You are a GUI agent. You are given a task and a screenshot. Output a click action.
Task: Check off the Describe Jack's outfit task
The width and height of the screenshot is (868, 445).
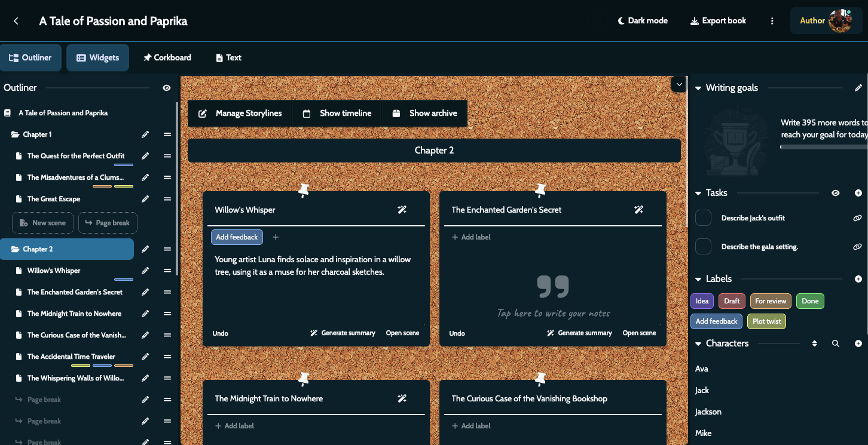click(703, 217)
